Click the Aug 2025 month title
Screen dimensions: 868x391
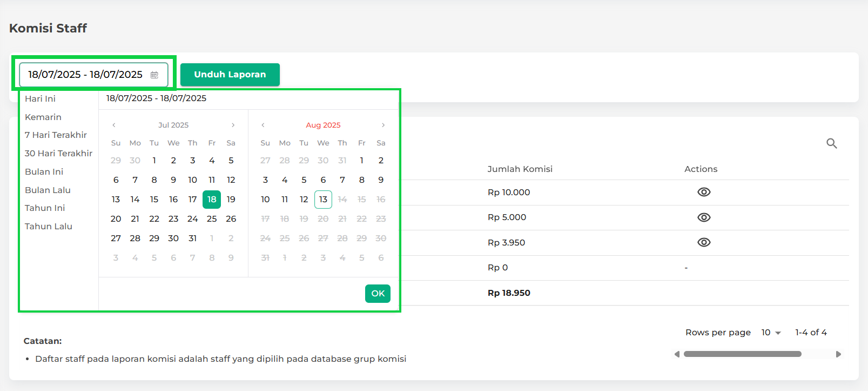point(323,125)
